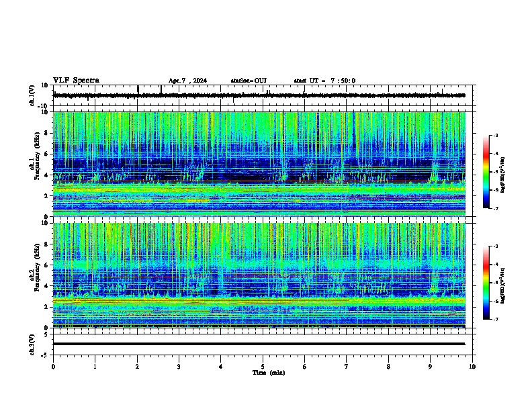Click the -3 value on the ch.1 colorbar

495,135
